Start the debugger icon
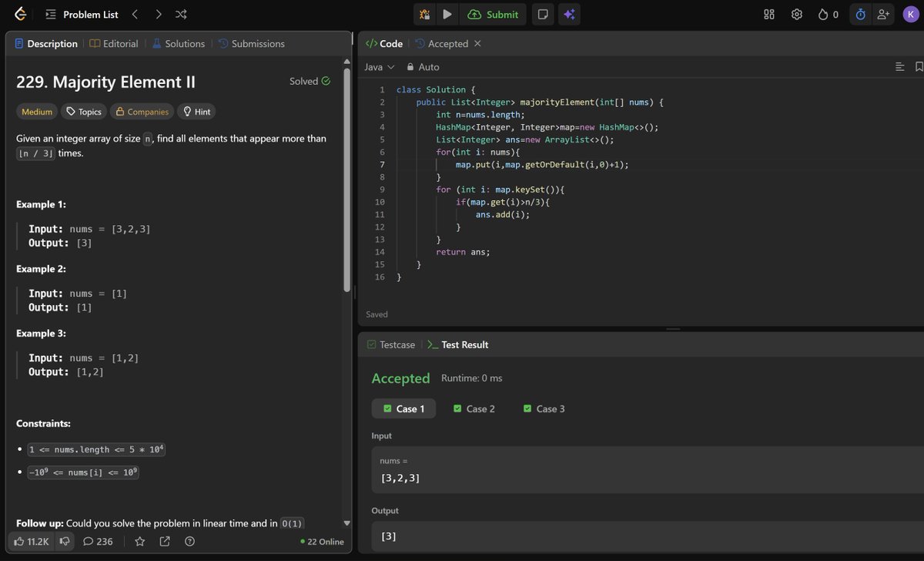 point(424,14)
